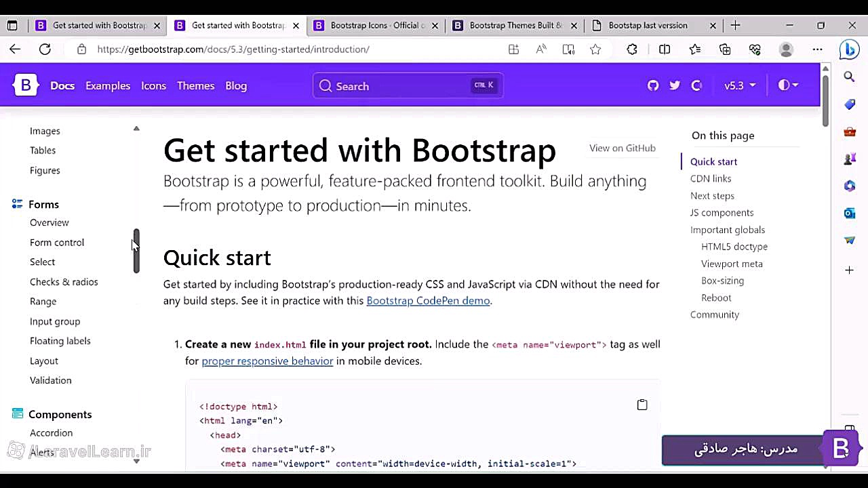Jump to Viewport meta section
This screenshot has width=868, height=488.
(732, 264)
